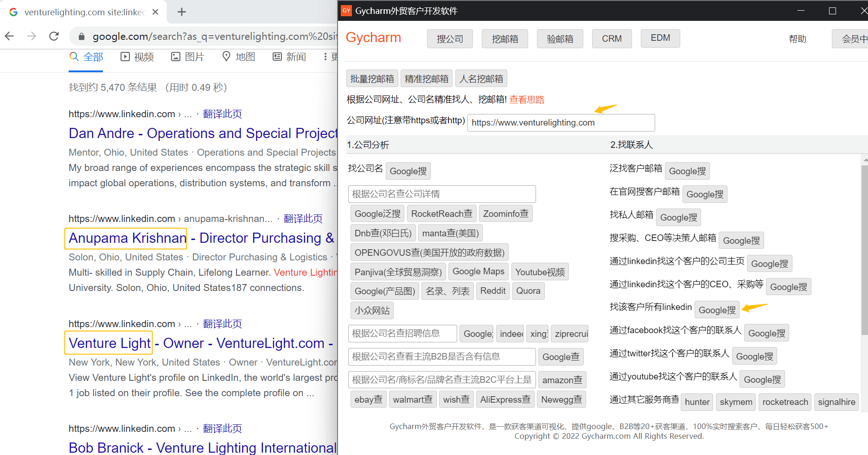Click the hunter service provider button

(697, 402)
